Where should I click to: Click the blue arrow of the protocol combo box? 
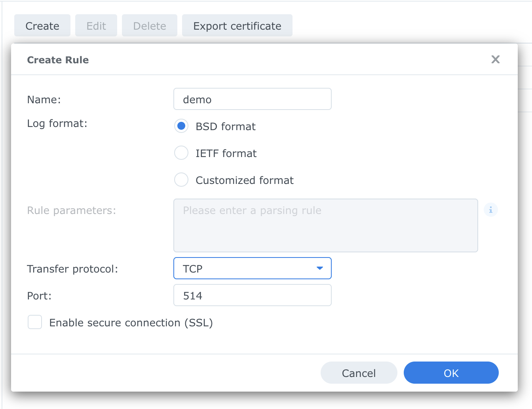click(320, 269)
